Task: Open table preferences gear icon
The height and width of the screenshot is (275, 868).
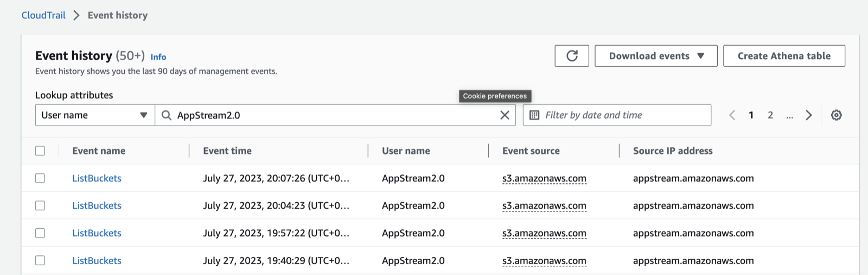Action: click(x=837, y=115)
